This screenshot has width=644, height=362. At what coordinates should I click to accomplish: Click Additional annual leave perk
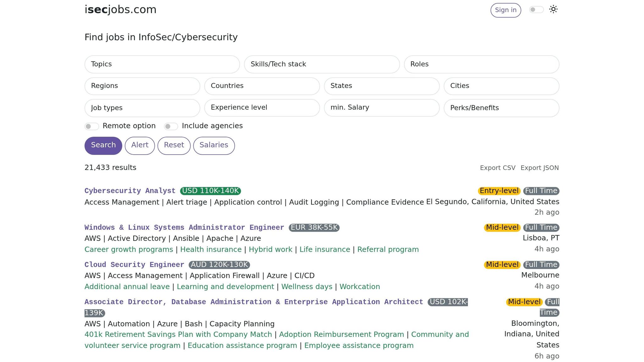coord(127,287)
